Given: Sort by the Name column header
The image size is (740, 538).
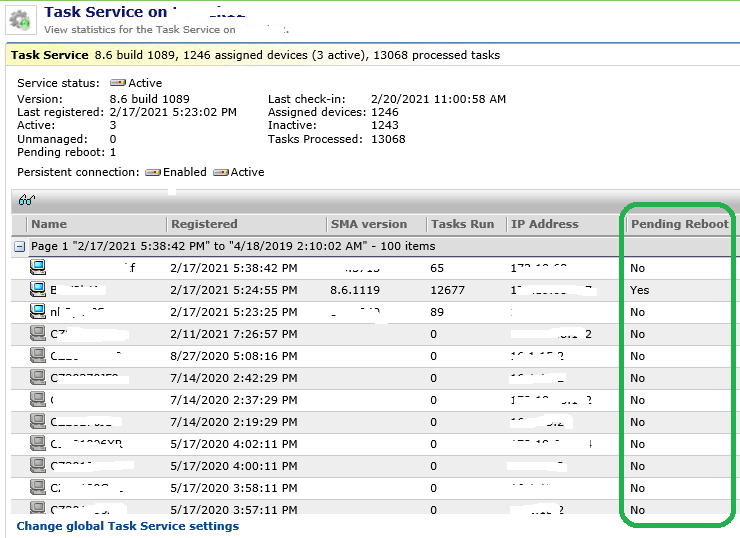Looking at the screenshot, I should coord(49,224).
